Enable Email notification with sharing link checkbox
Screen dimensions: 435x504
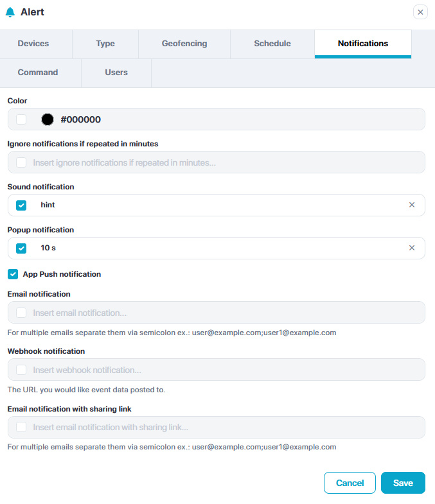tap(22, 427)
